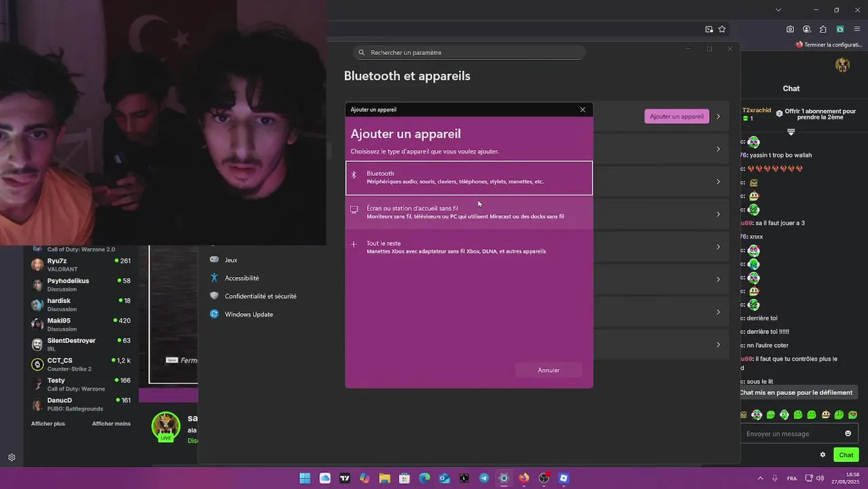The height and width of the screenshot is (489, 868).
Task: Open CCT_CS channel in sidebar
Action: (80, 365)
